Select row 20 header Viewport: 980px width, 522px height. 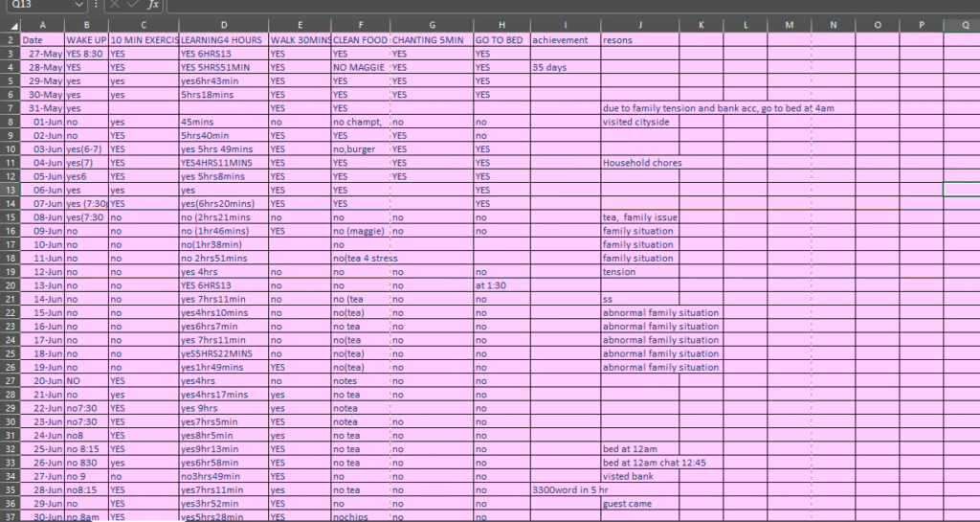click(9, 285)
